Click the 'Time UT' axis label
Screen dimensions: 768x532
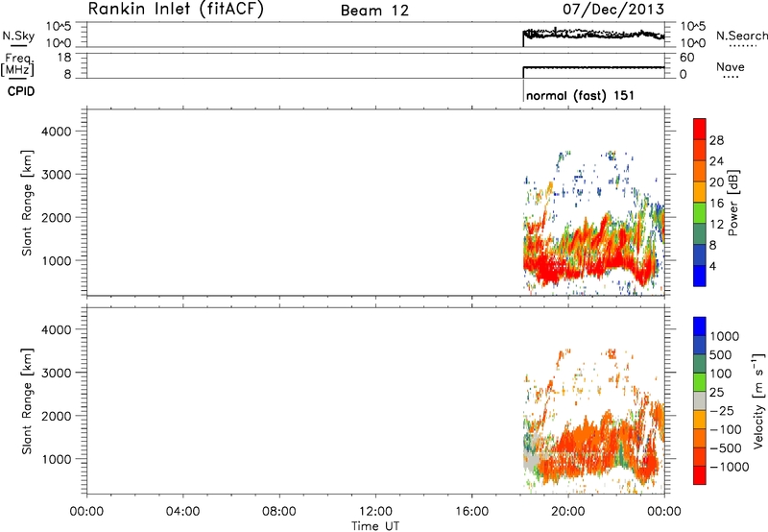pyautogui.click(x=375, y=526)
